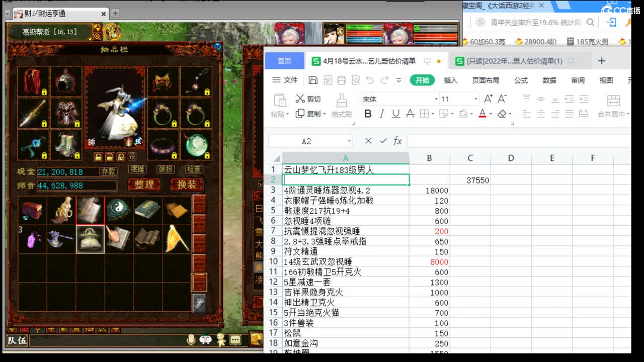Toggle italic formatting
The image size is (644, 362).
click(382, 114)
